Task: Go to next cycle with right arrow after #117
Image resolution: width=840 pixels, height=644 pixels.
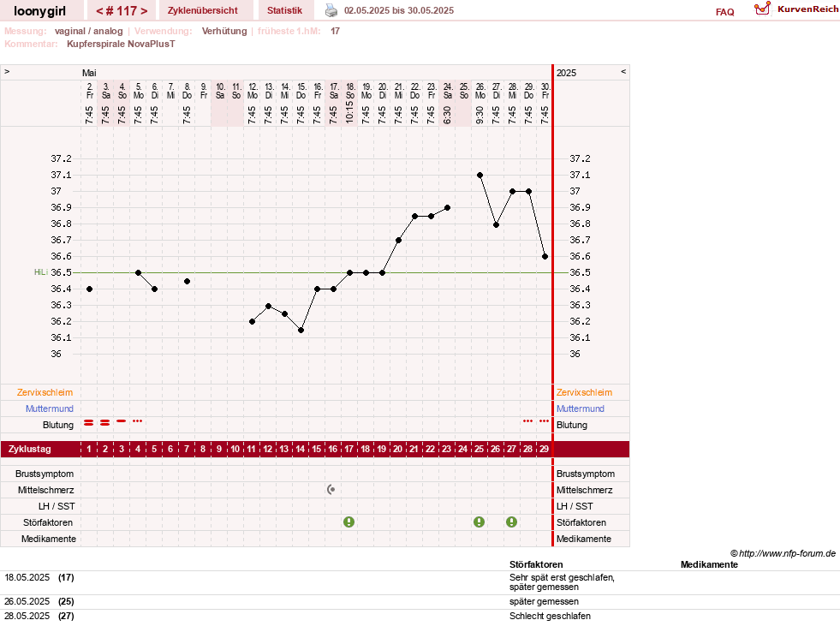Action: point(144,11)
